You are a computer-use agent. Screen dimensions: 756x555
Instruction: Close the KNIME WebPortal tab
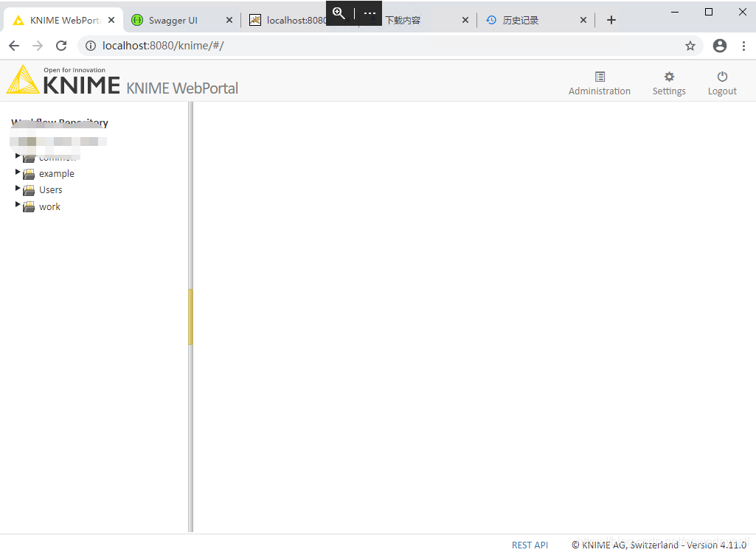(111, 20)
